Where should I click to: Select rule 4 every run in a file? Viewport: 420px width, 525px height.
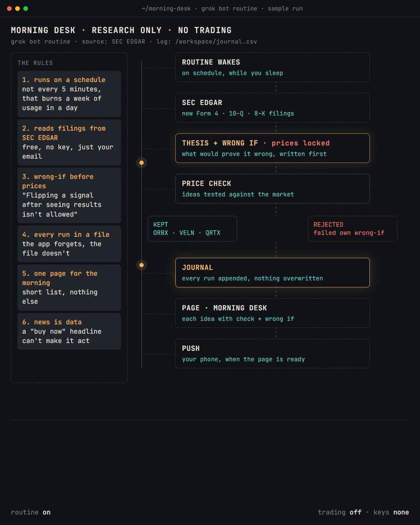tap(69, 244)
